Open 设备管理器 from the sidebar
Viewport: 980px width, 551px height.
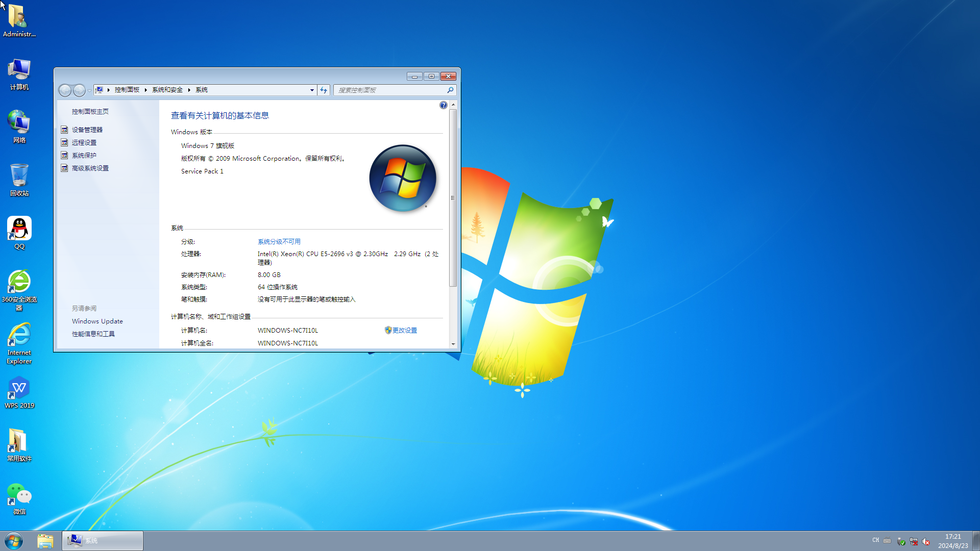[x=87, y=130]
